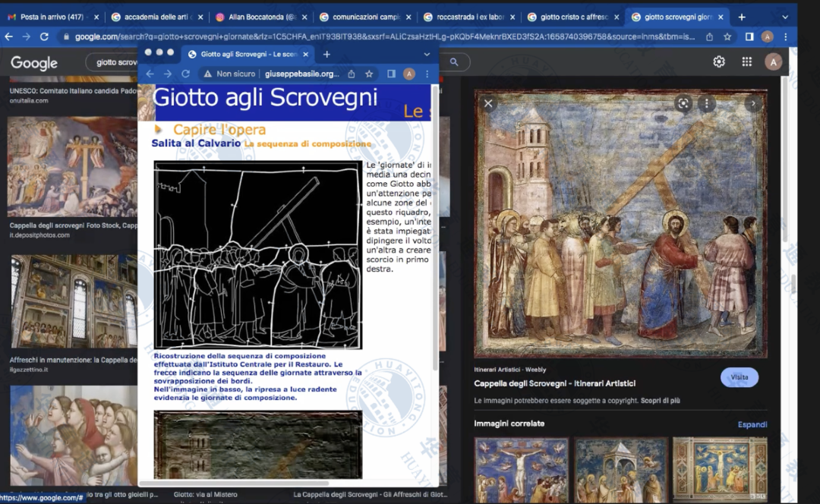820x504 pixels.
Task: Close the Giotto agli Scrovegni popup tab
Action: tap(306, 55)
